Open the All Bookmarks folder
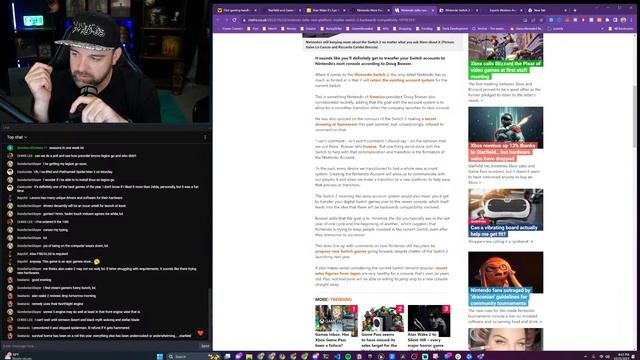 coord(621,29)
